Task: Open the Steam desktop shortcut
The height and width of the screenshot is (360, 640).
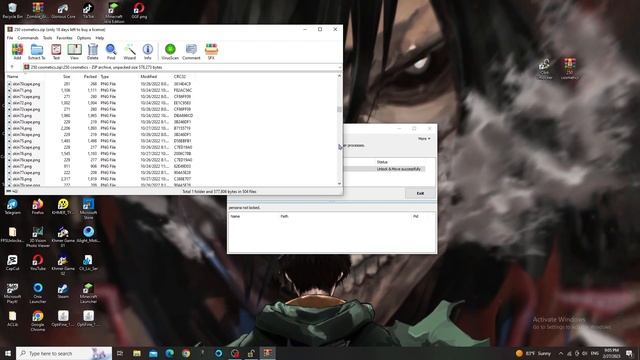Action: (63, 291)
